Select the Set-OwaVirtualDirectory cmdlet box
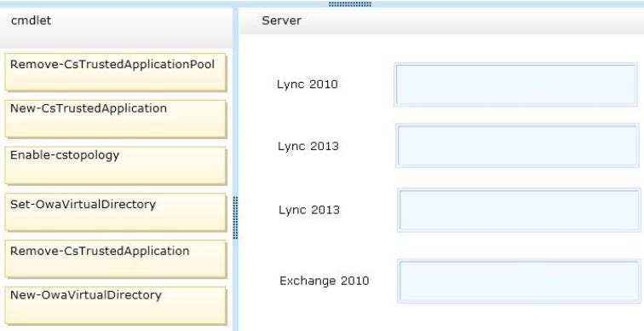Screen dimensions: 644x331 point(115,212)
